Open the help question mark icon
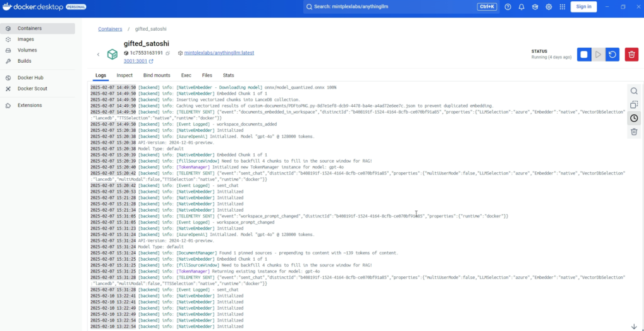 tap(508, 6)
